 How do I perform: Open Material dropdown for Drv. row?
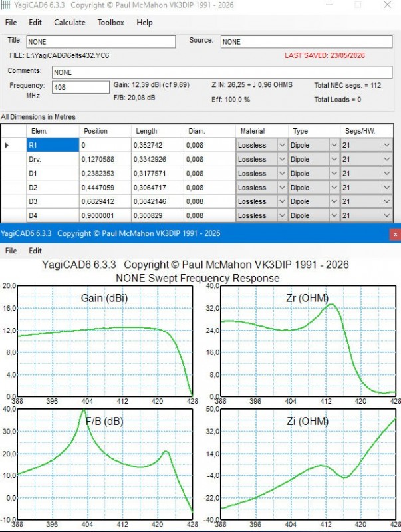pos(282,160)
